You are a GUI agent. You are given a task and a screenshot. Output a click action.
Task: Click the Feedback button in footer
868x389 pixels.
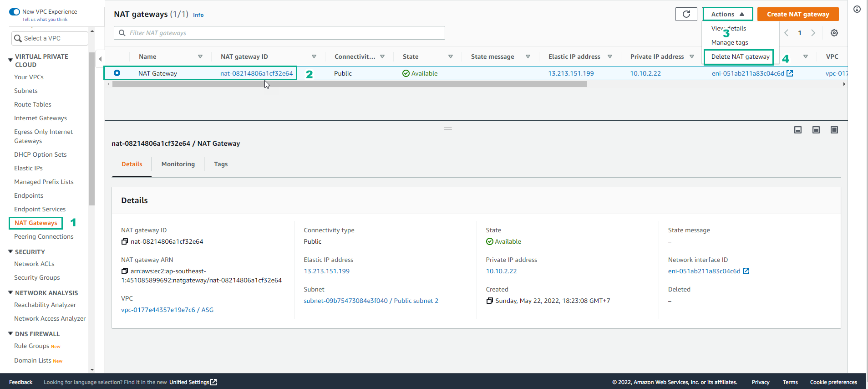tap(20, 382)
